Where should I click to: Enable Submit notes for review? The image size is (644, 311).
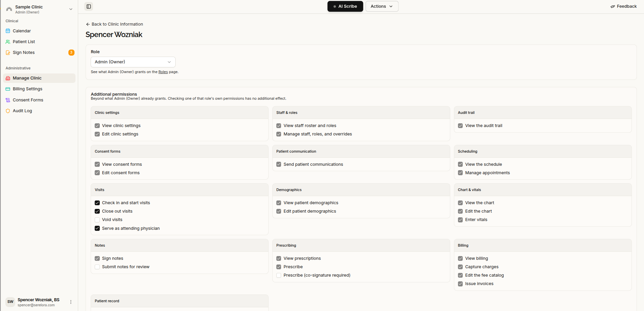pyautogui.click(x=97, y=267)
